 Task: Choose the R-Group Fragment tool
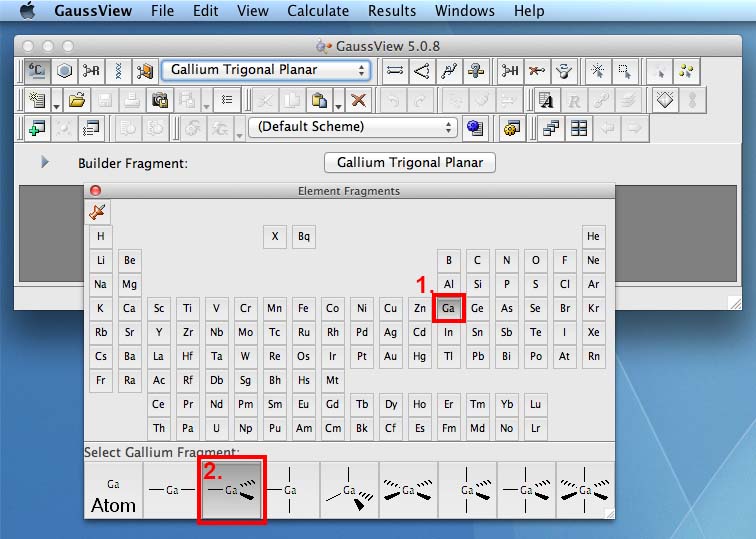coord(92,70)
